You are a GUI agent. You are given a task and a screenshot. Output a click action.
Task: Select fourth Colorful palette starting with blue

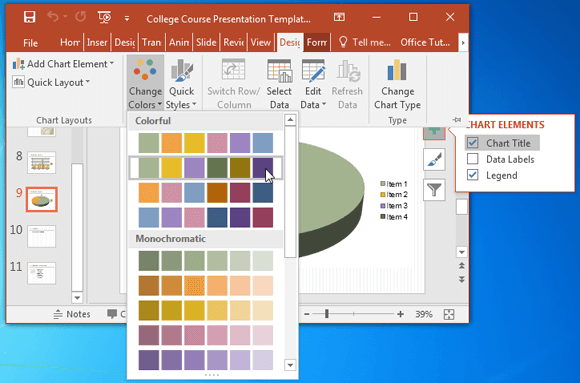[x=206, y=218]
